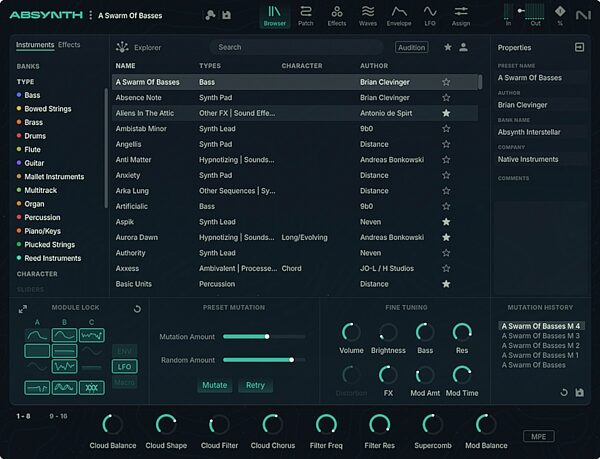
Task: Click the percent diamond icon
Action: click(560, 12)
